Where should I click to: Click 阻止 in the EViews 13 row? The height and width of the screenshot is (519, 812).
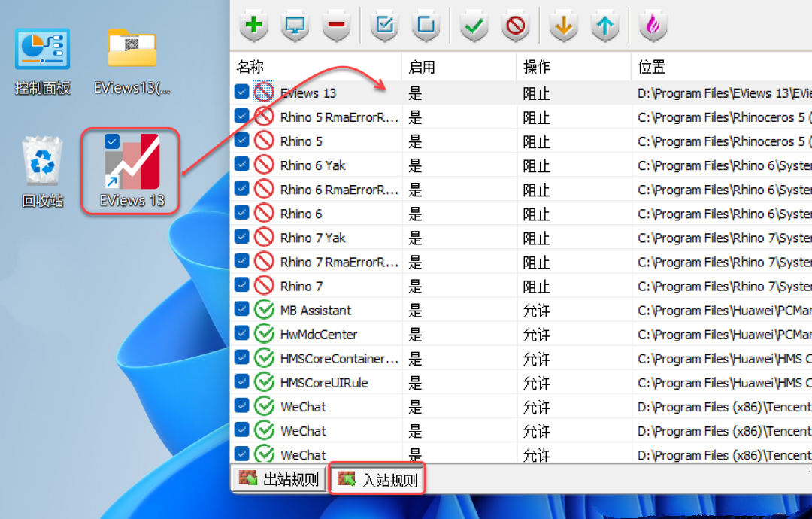537,94
